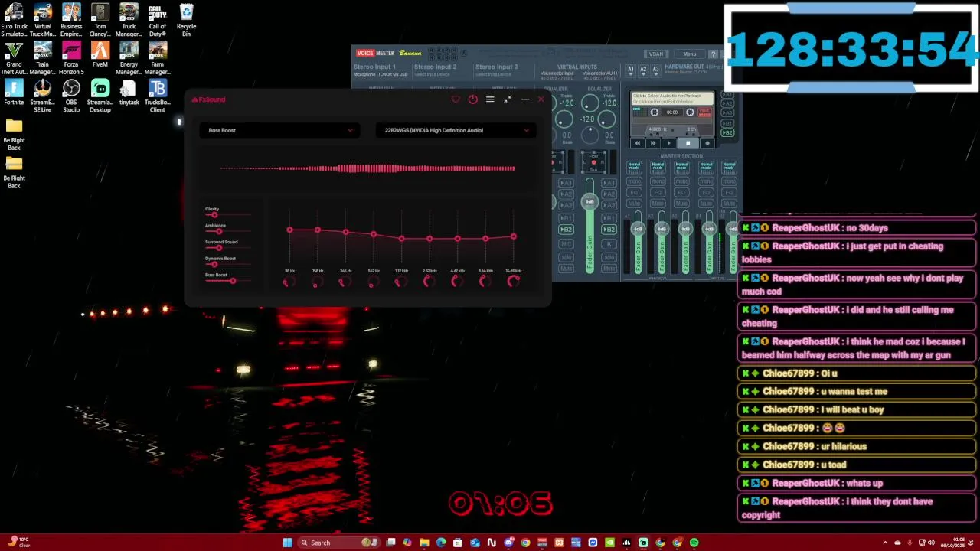The height and width of the screenshot is (551, 980).
Task: Click the Voicemeeter cassette fast-forward button
Action: coord(653,143)
